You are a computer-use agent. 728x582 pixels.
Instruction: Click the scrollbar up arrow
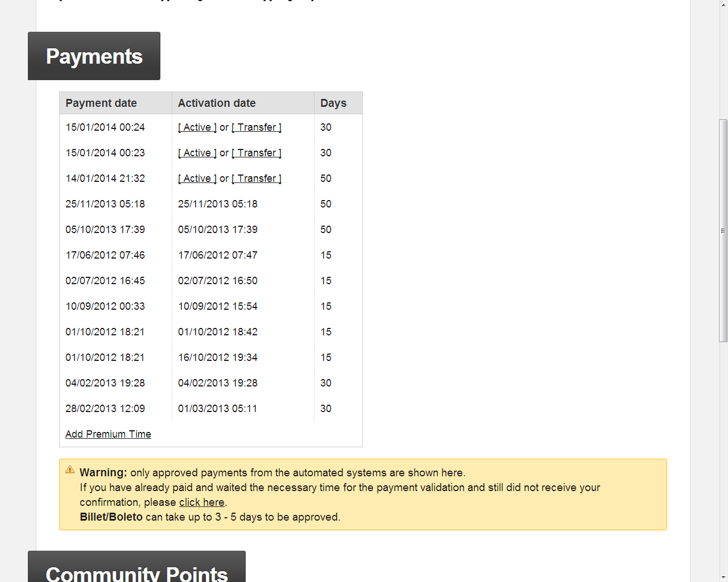tap(723, 5)
